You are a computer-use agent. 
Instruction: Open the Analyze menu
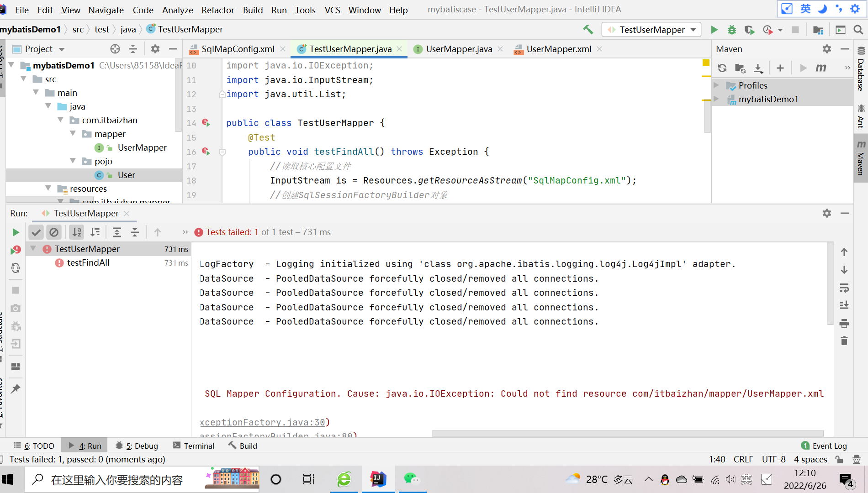point(177,10)
